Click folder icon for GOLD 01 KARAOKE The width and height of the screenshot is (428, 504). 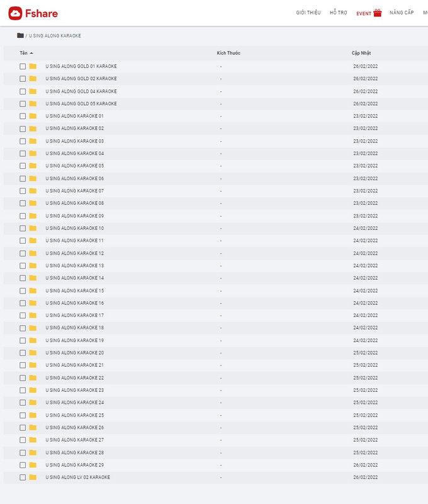(x=33, y=66)
